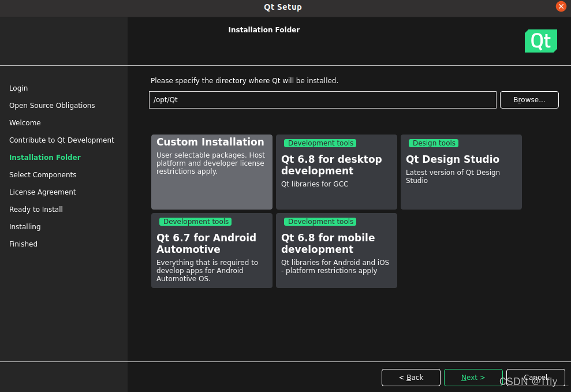Click the Browse... button
The height and width of the screenshot is (392, 571).
(x=529, y=100)
